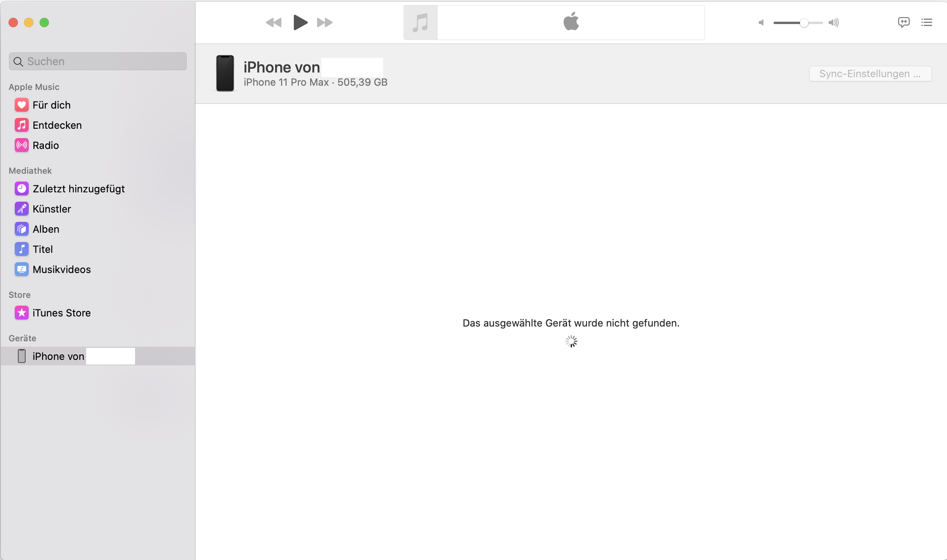The height and width of the screenshot is (560, 947).
Task: Click the max volume speaker icon
Action: click(834, 22)
